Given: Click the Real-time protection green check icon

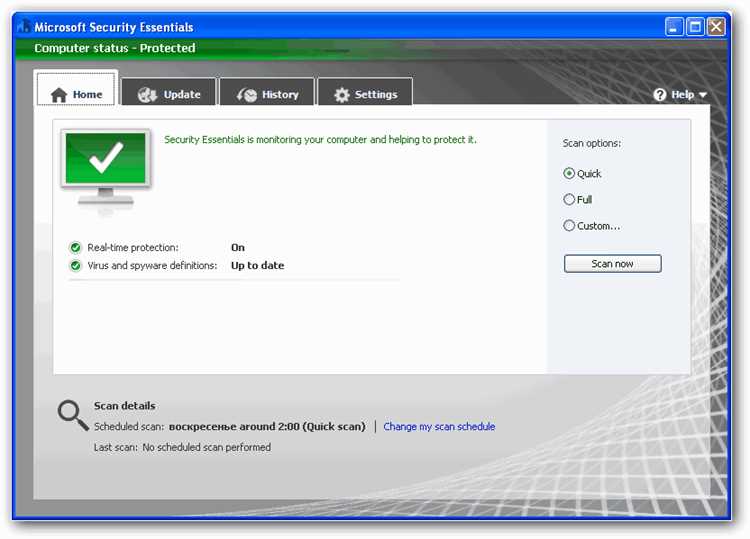Looking at the screenshot, I should pos(75,247).
